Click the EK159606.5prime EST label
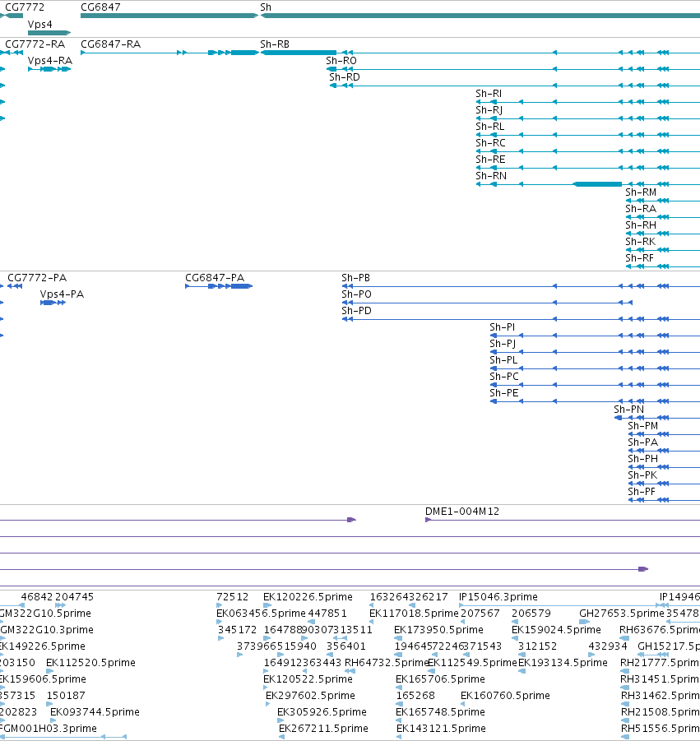The height and width of the screenshot is (741, 700). point(43,679)
